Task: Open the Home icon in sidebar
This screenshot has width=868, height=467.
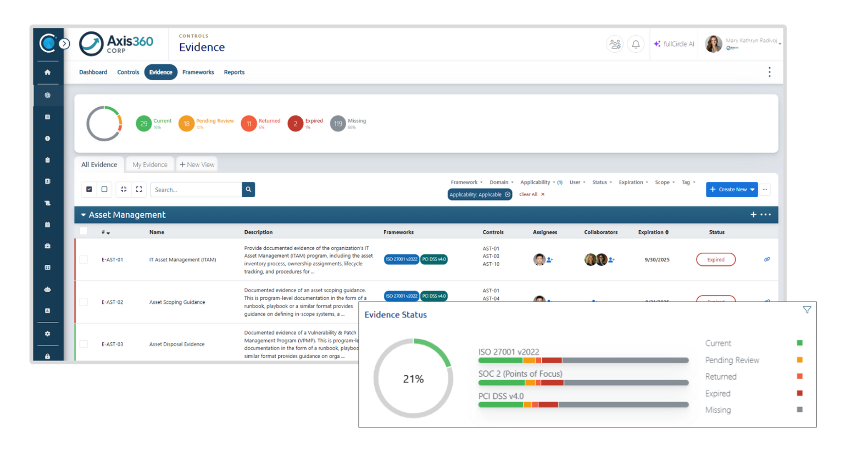Action: pos(48,73)
